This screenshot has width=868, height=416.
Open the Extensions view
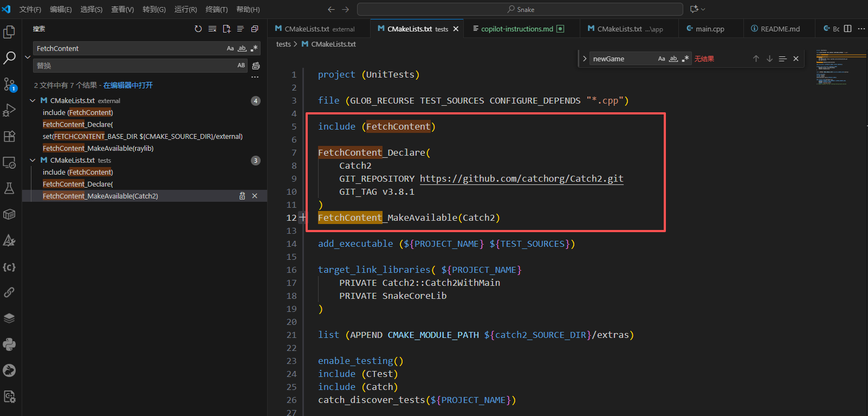9,136
